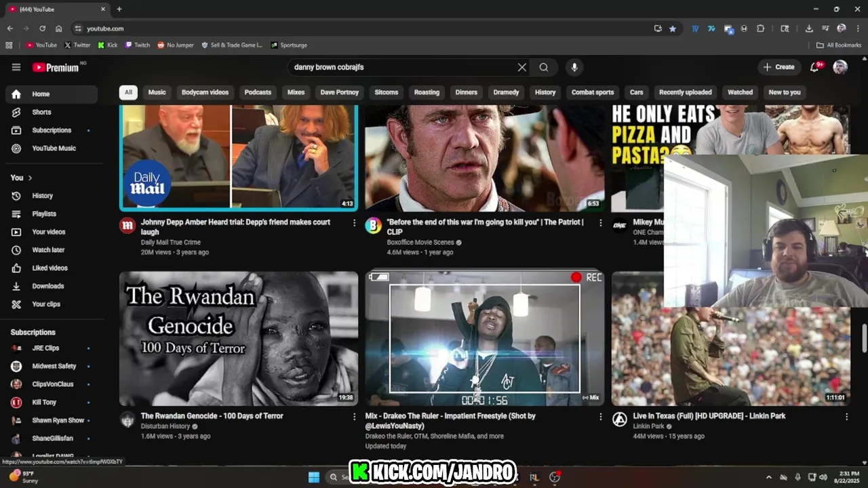The width and height of the screenshot is (868, 488).
Task: Open the Boxoffice Movie Scenes channel link
Action: [x=420, y=242]
